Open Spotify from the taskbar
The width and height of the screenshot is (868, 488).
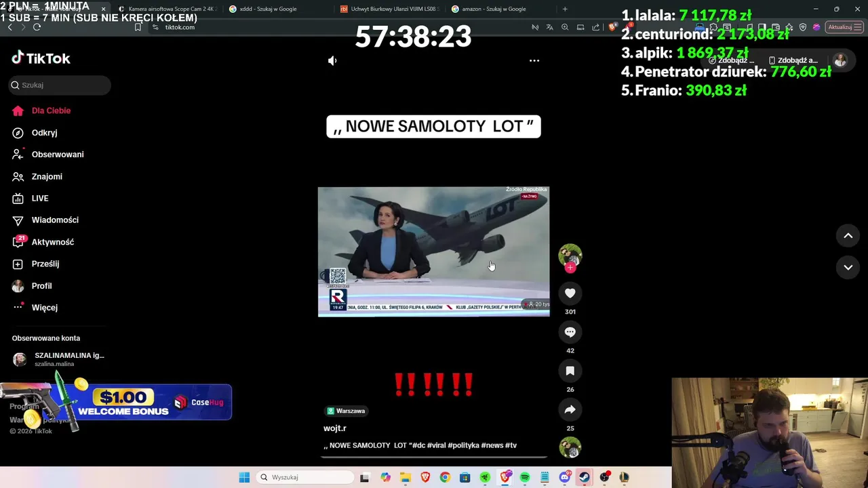coord(525,477)
